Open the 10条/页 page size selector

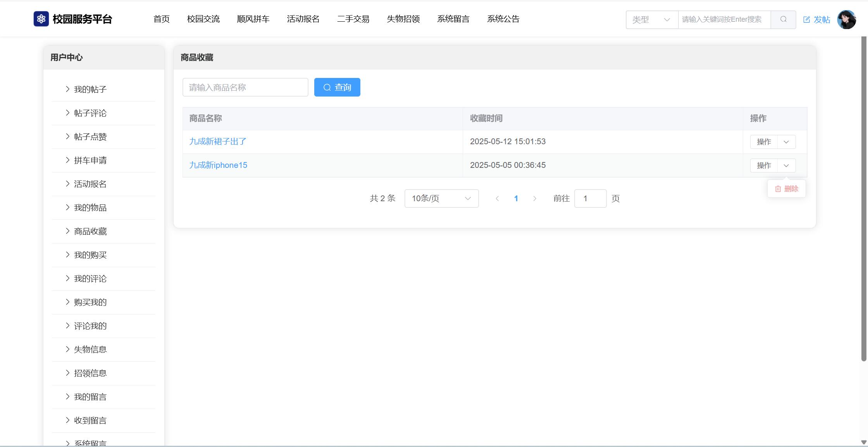coord(441,198)
